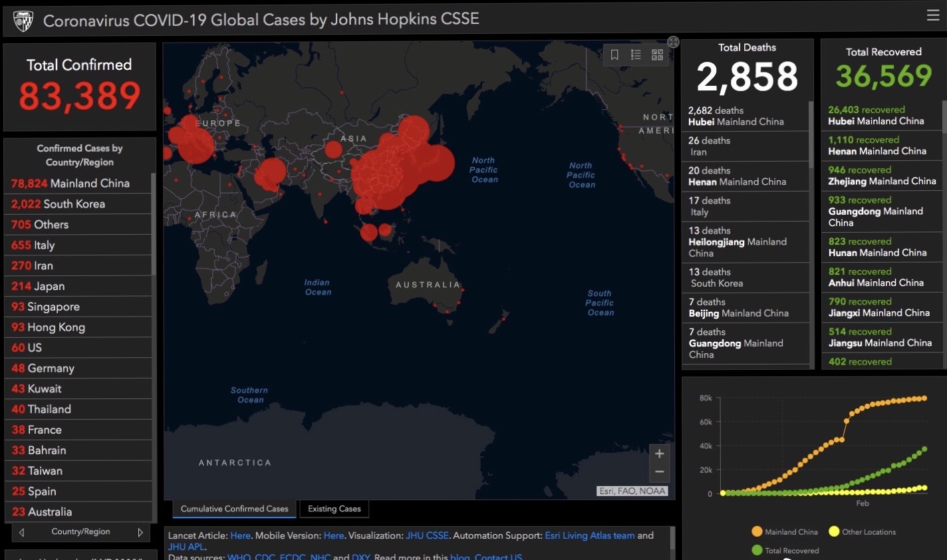Open the Mobile Version 'Here' link
The width and height of the screenshot is (947, 560).
click(x=334, y=535)
